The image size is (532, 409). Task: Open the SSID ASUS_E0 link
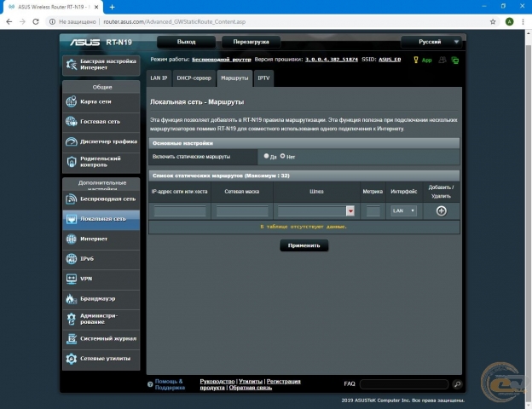pyautogui.click(x=390, y=60)
